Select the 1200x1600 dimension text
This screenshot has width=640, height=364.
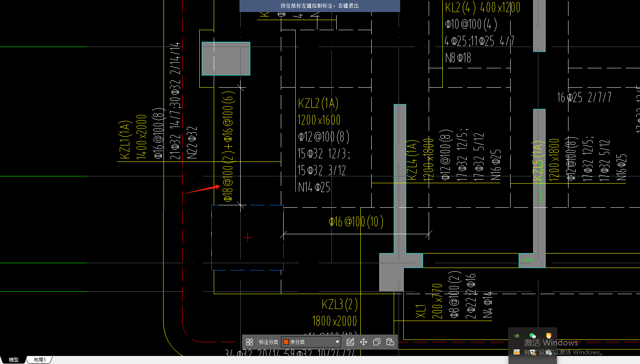[x=319, y=120]
